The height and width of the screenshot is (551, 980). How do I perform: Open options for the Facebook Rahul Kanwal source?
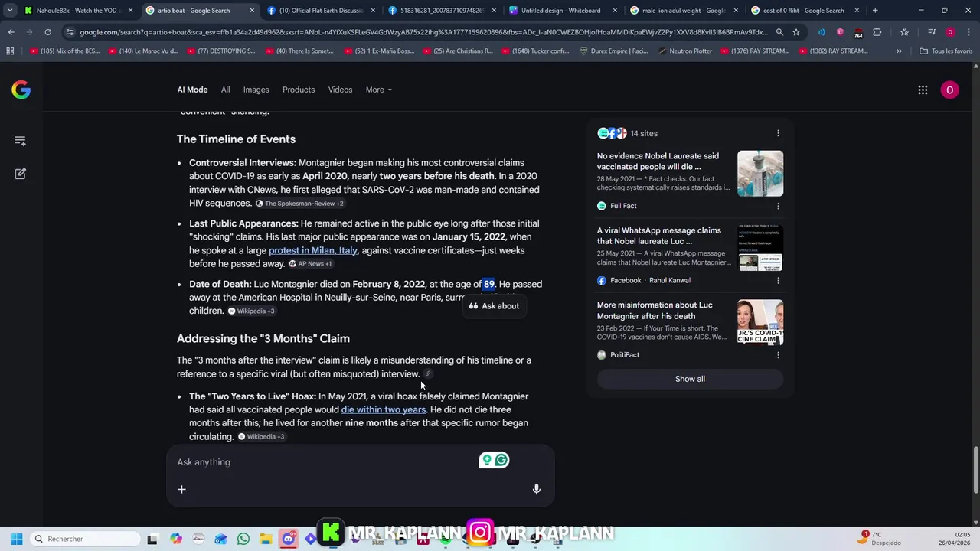point(778,280)
